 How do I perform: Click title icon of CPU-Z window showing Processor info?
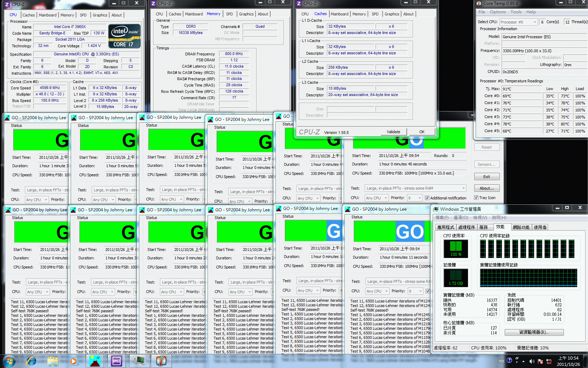coord(7,4)
